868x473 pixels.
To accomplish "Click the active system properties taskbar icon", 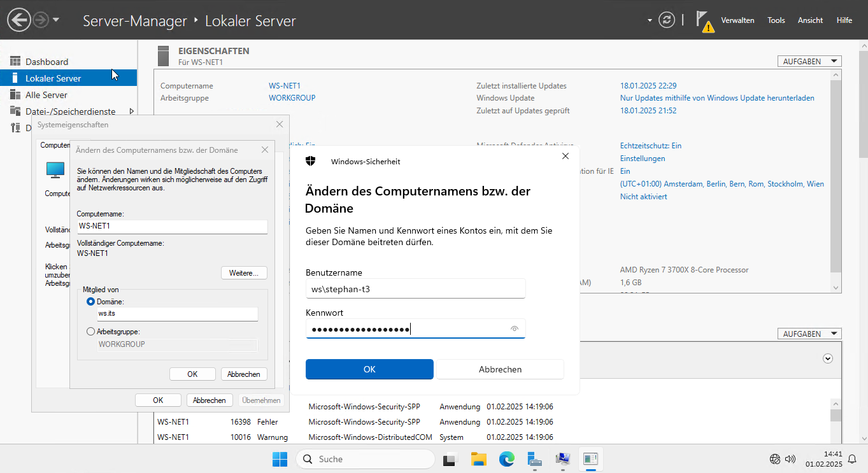I will coord(591,459).
